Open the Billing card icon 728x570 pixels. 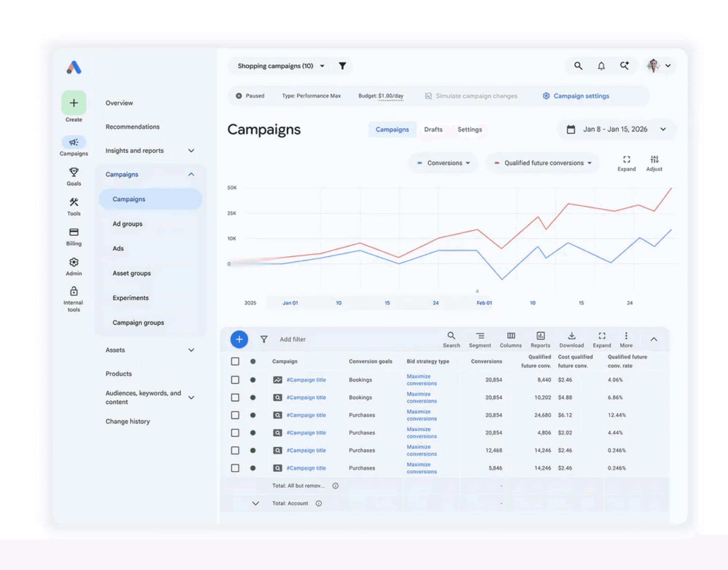[x=74, y=232]
